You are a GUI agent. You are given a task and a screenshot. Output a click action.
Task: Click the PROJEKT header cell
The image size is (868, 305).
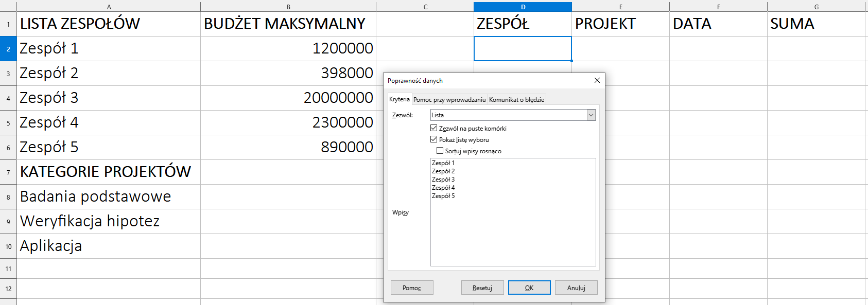[620, 24]
